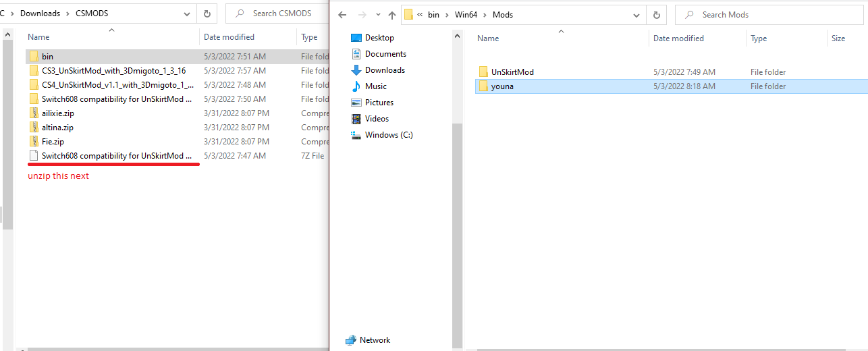Click bin breadcrumb in Mods address bar

(433, 15)
